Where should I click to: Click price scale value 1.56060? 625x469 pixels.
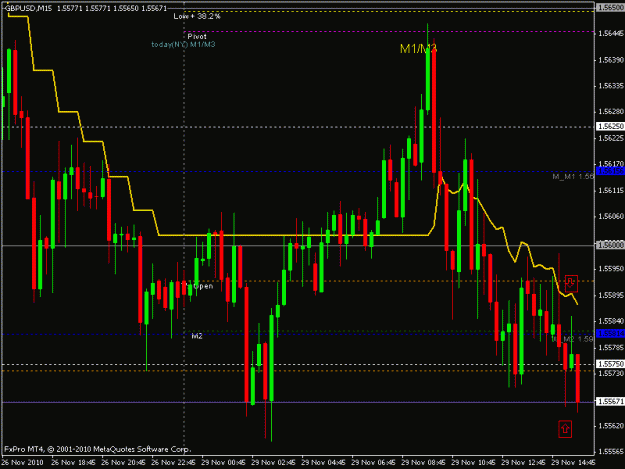[611, 216]
